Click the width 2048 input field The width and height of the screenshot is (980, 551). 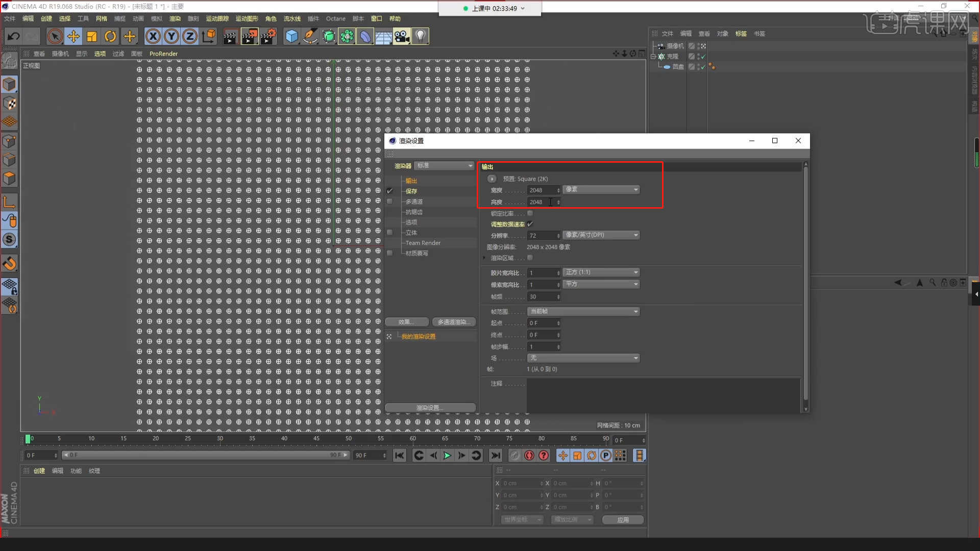click(544, 190)
